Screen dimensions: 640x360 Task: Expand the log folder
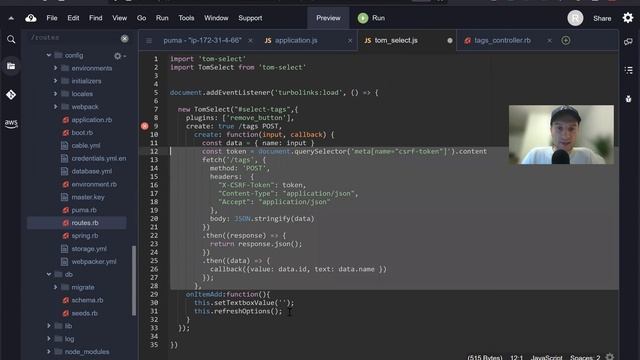coord(49,339)
